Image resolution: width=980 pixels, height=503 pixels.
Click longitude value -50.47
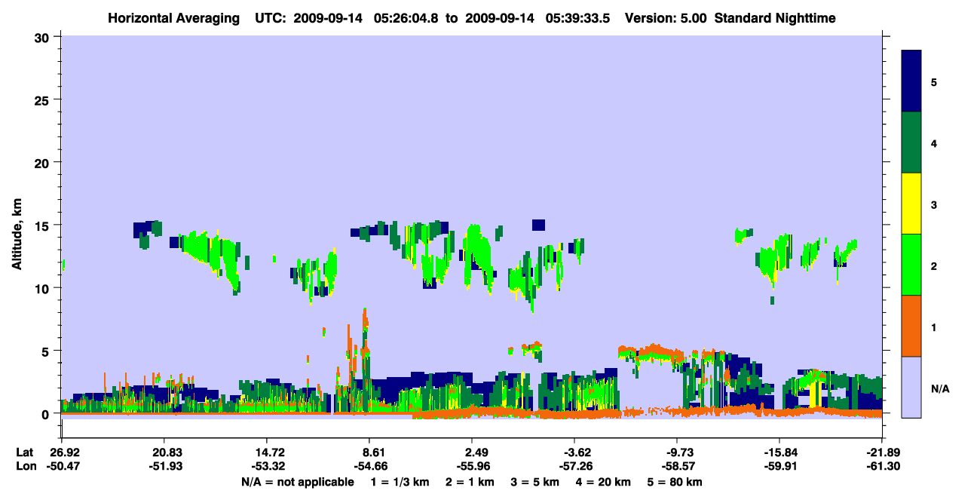click(x=62, y=466)
